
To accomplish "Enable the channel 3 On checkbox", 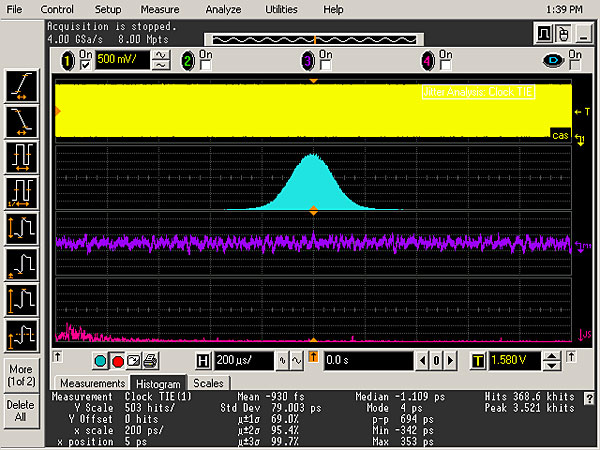I will [325, 66].
